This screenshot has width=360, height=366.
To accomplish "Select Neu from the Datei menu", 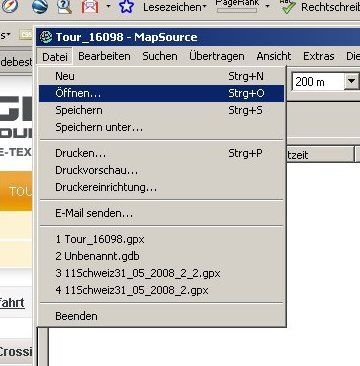I will point(162,76).
